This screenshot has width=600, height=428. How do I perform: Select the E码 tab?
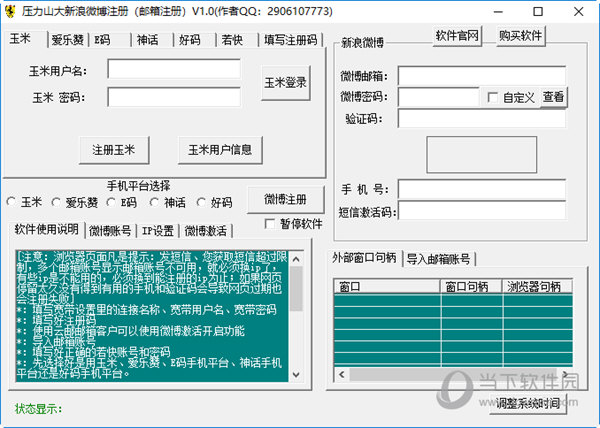pos(110,40)
